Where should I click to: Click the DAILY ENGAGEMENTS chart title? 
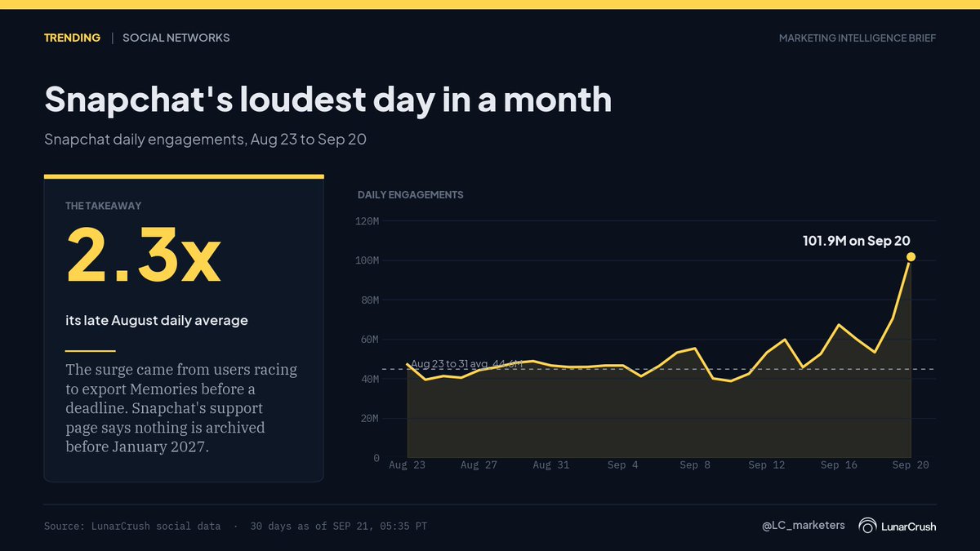[411, 195]
